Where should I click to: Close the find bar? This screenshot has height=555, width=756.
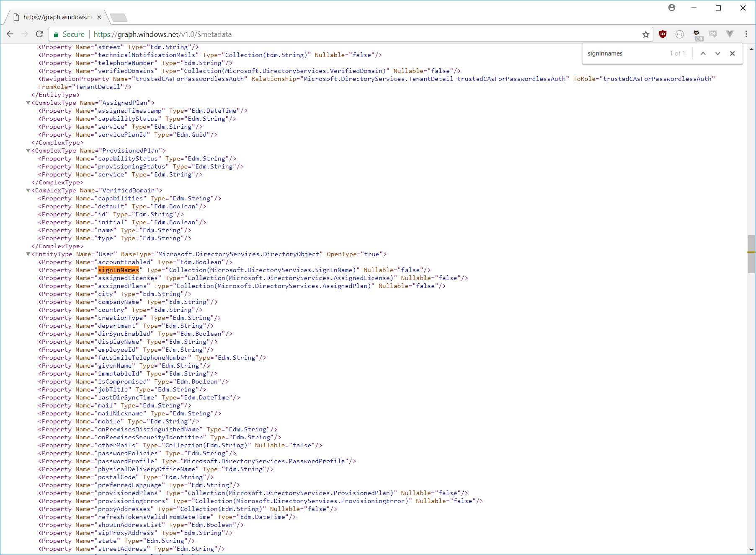(x=733, y=53)
